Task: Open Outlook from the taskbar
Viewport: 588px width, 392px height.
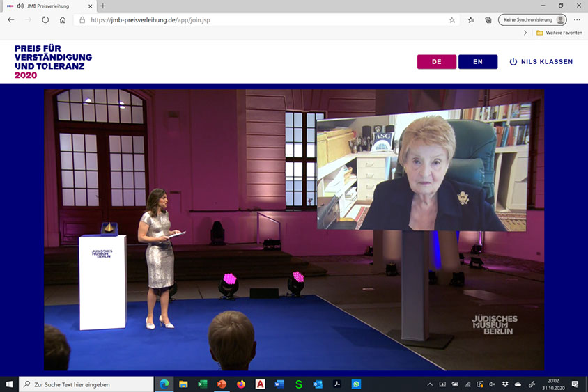Action: (318, 384)
